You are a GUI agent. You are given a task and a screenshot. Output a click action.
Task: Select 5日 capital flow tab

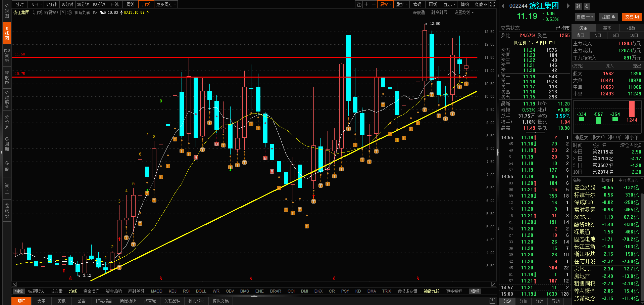(616, 35)
